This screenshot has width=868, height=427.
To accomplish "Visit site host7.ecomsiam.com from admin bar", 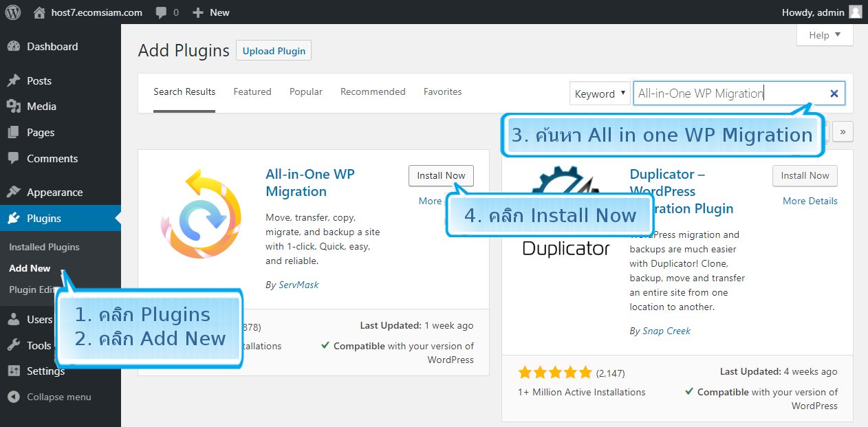I will click(88, 12).
